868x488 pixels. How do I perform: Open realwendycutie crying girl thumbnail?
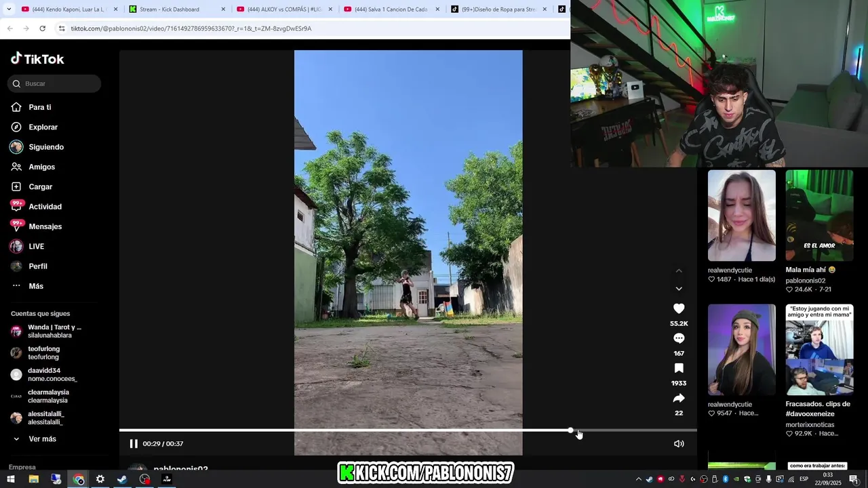click(x=742, y=216)
